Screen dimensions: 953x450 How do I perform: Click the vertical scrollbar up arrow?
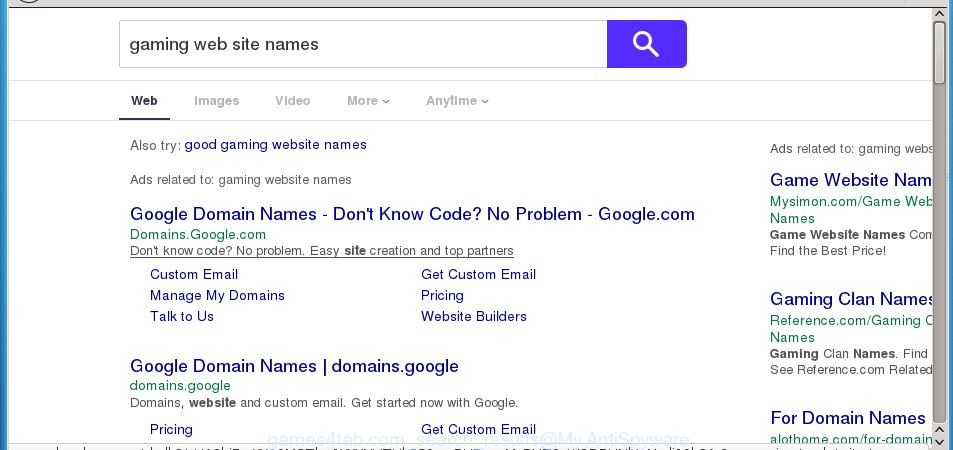coord(940,14)
